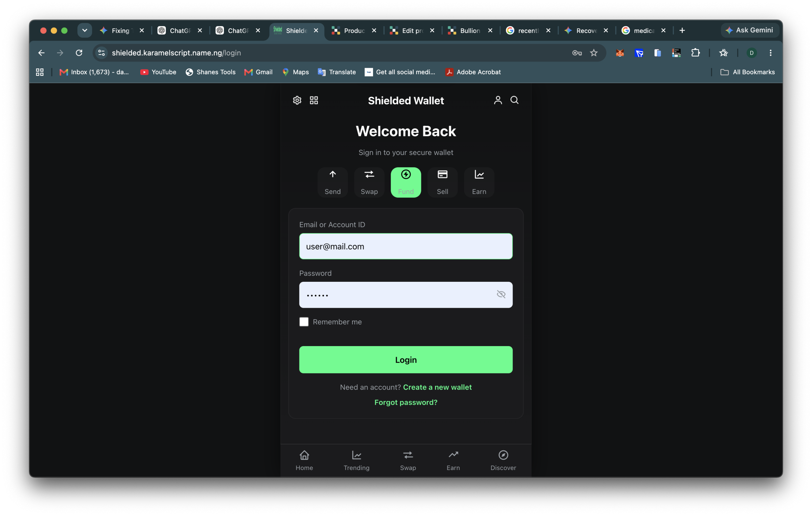
Task: Click the green Login button
Action: (x=406, y=360)
